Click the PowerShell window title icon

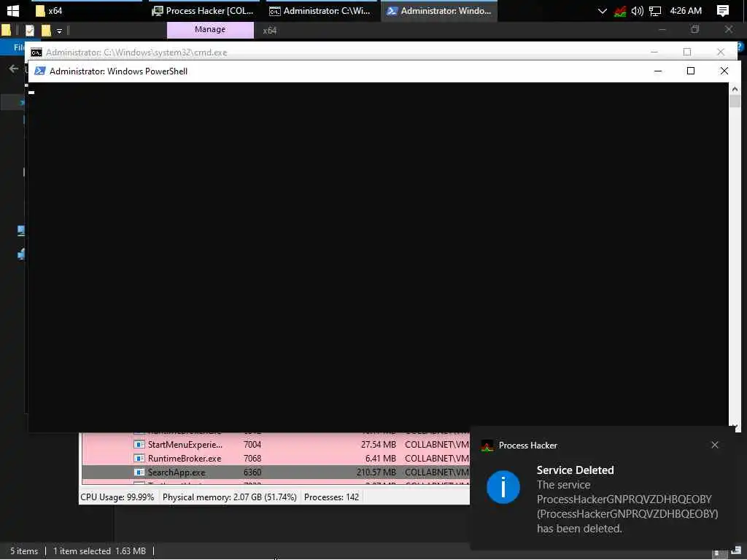coord(40,71)
